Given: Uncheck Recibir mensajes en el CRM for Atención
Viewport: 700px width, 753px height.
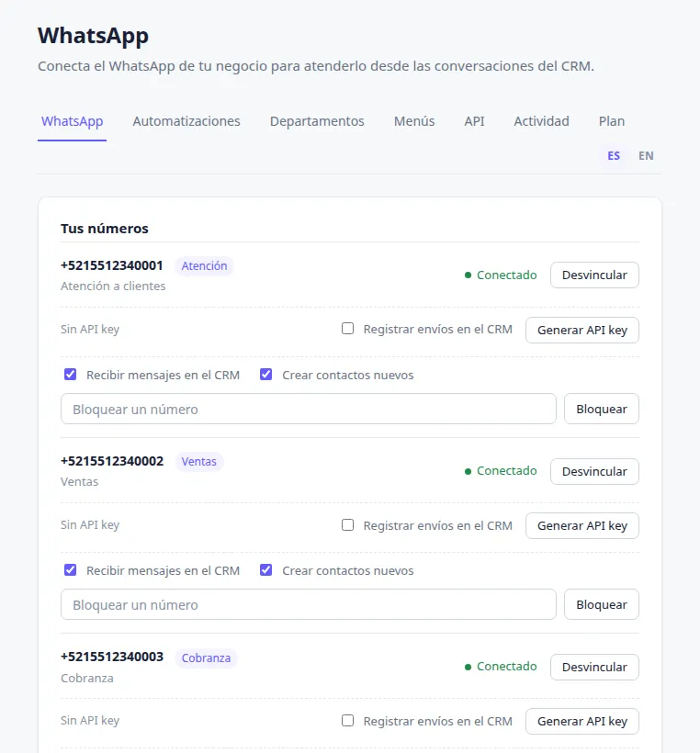Looking at the screenshot, I should pyautogui.click(x=70, y=375).
